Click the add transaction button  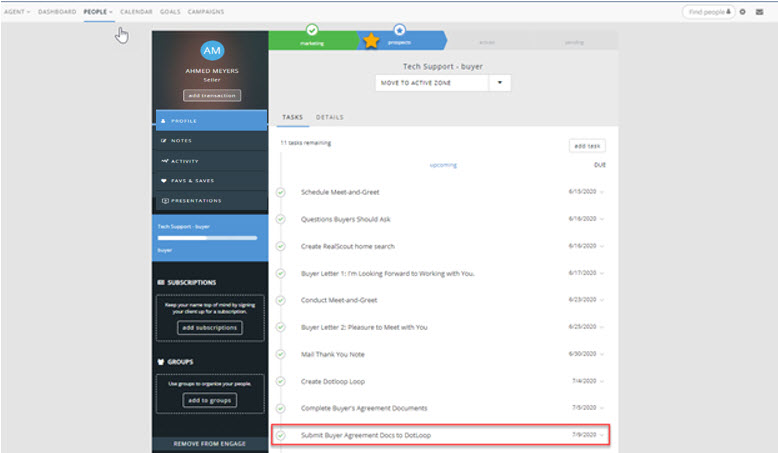click(x=212, y=95)
